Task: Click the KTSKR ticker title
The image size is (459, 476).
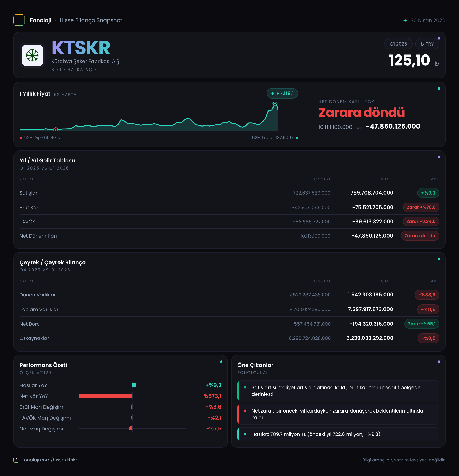Action: point(81,48)
